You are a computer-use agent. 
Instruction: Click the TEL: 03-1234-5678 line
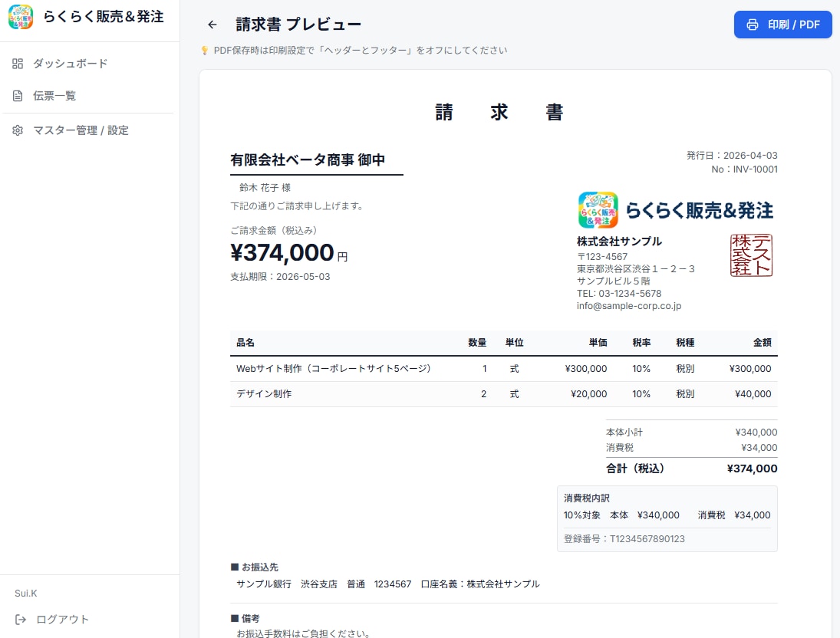click(619, 294)
